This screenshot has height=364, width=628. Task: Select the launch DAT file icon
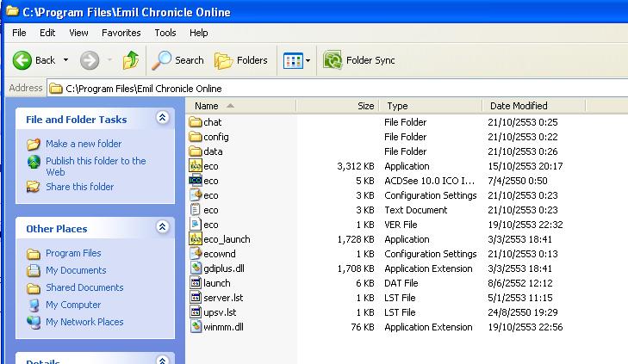pyautogui.click(x=196, y=283)
